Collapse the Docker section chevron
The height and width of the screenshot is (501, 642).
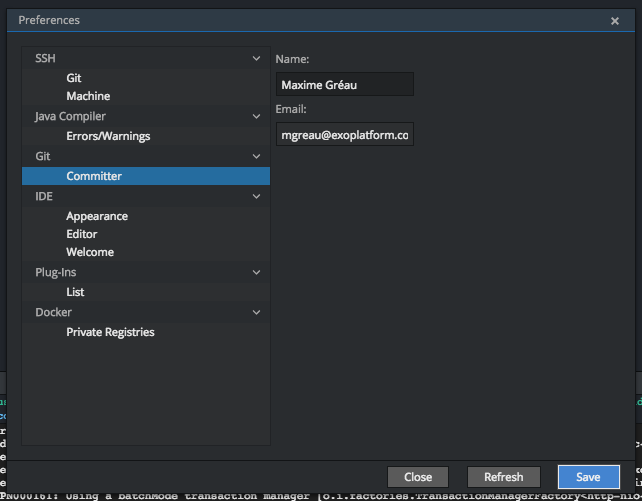pos(256,313)
